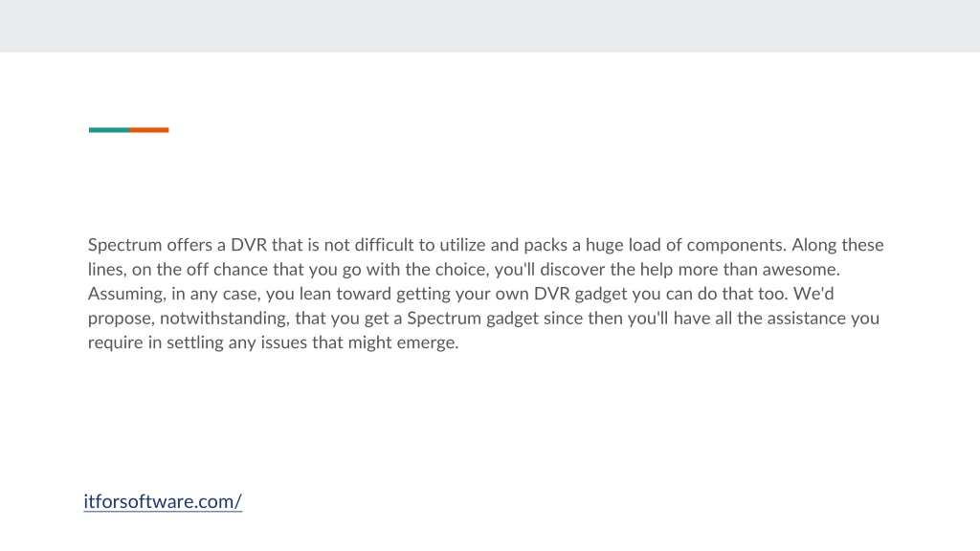Click "We'd" at end of third line
The width and height of the screenshot is (980, 551).
pos(813,293)
